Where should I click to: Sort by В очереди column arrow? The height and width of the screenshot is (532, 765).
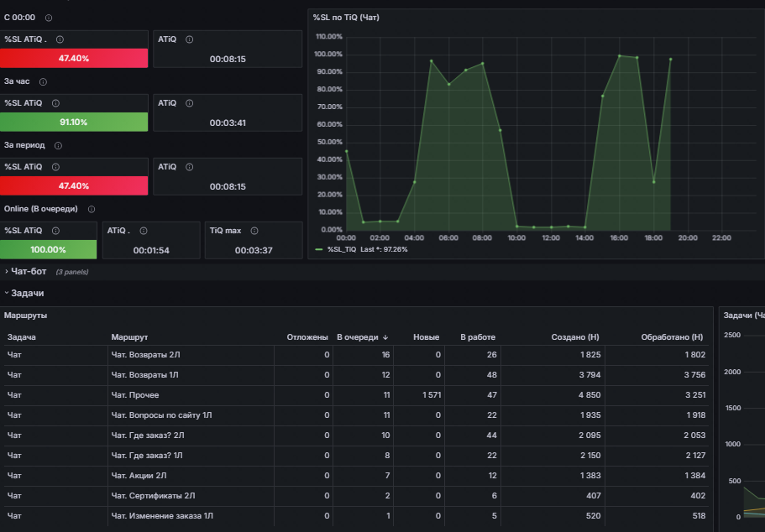coord(385,337)
